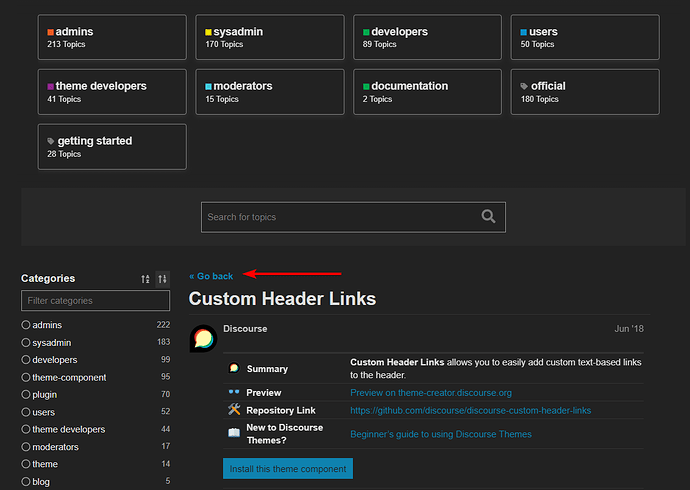The width and height of the screenshot is (690, 490).
Task: Sort categories alphabetically icon
Action: pyautogui.click(x=145, y=279)
